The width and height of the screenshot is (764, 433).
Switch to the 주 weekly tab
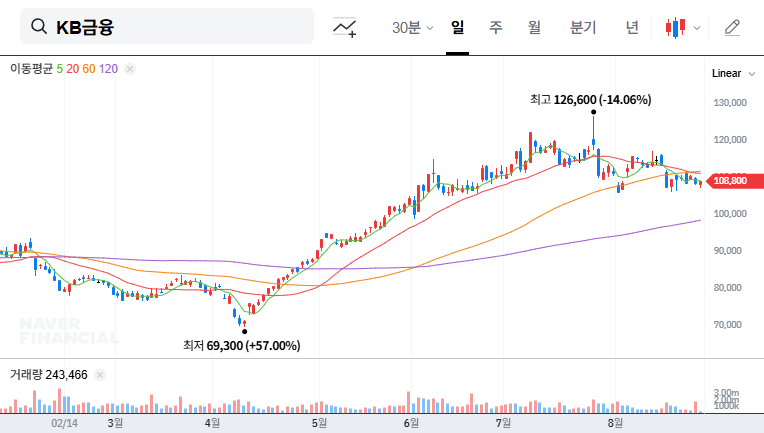496,27
